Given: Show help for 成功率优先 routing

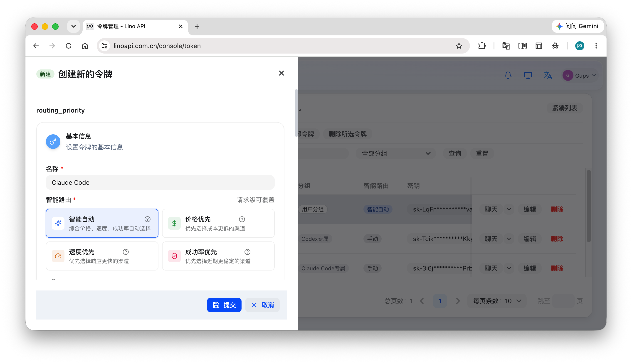Looking at the screenshot, I should [x=247, y=252].
